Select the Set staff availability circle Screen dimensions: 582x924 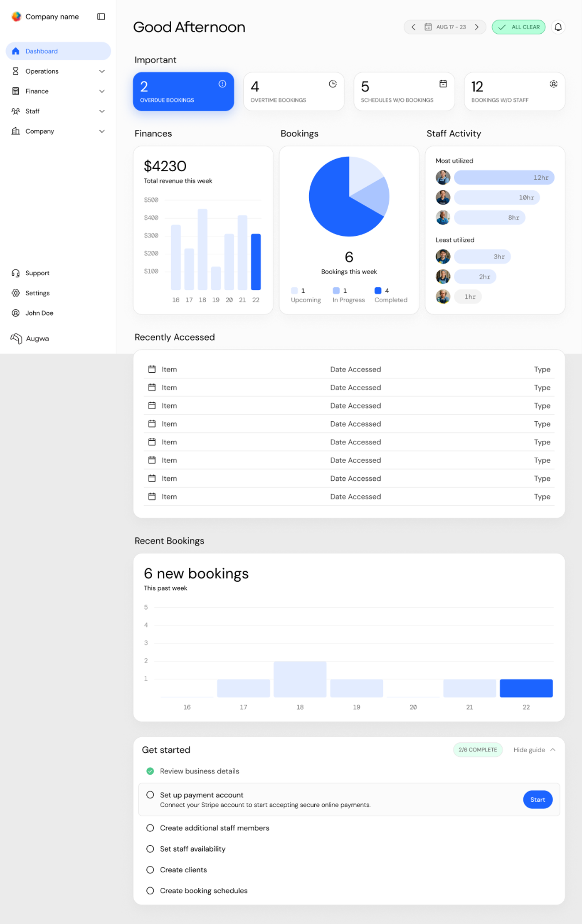point(150,849)
